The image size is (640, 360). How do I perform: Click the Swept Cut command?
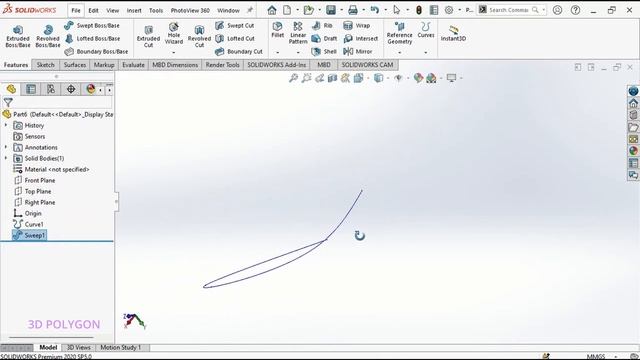coord(235,25)
